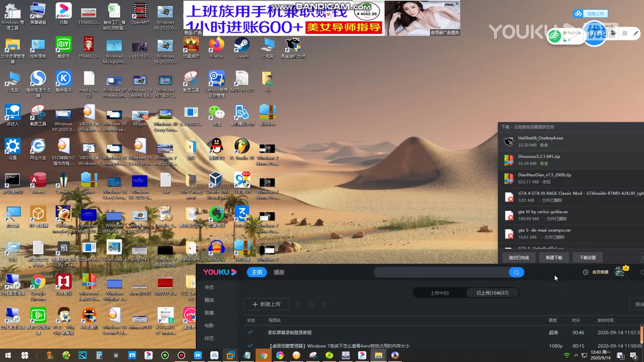Viewport: 644px width, 362px height.
Task: Open the Microsoft BackOffice desktop icon
Action: [x=89, y=287]
